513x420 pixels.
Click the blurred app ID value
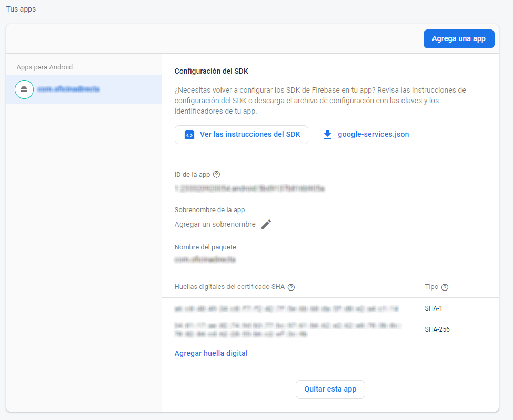point(249,188)
